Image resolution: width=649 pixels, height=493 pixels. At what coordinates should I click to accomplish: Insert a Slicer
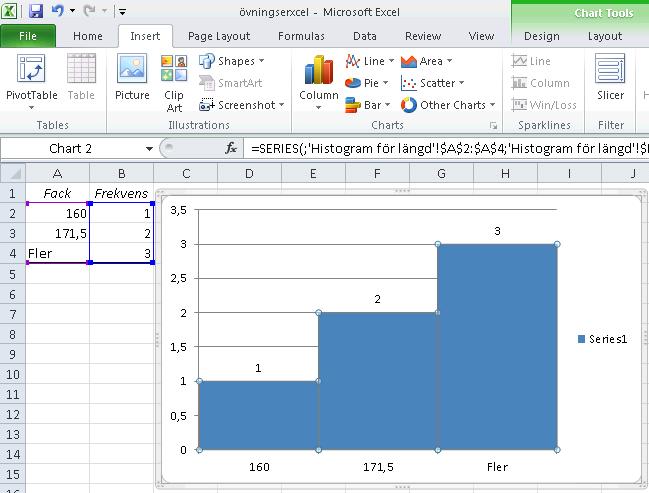pos(610,77)
